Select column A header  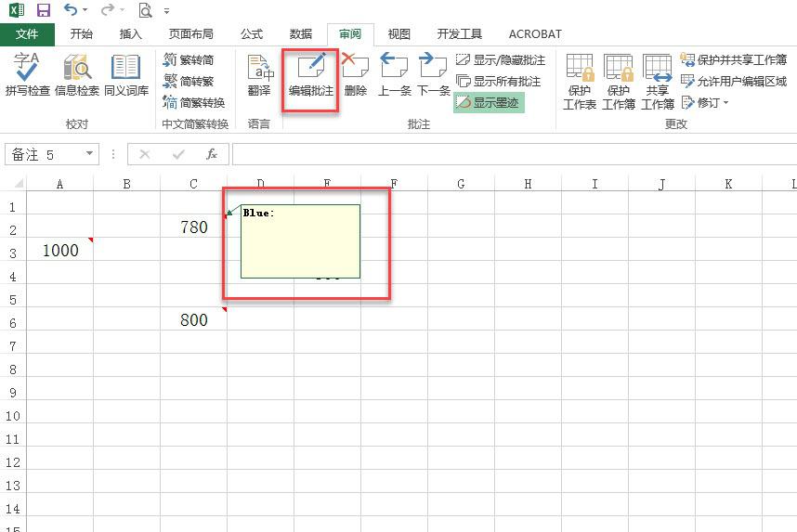click(60, 184)
